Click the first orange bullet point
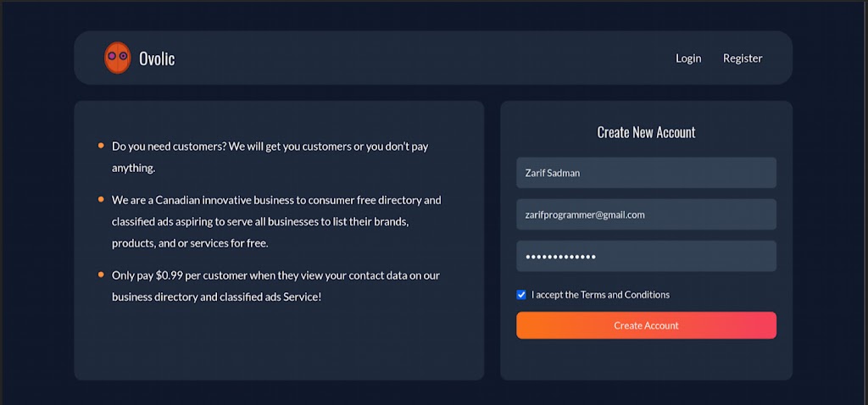 click(x=101, y=146)
